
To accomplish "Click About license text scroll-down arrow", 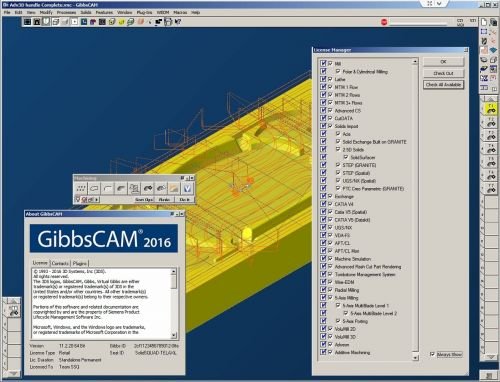I will point(174,335).
